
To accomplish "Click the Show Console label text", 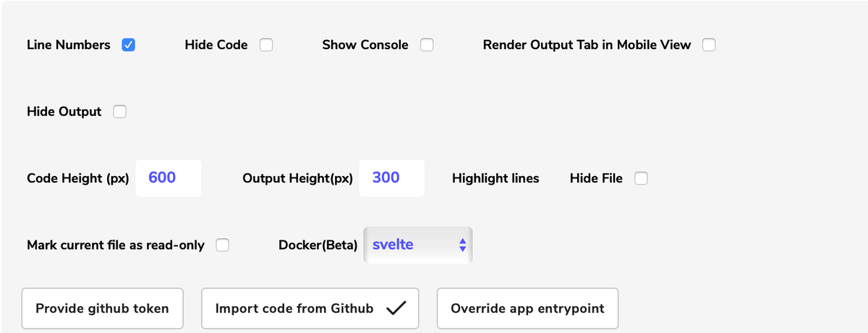I will click(365, 45).
